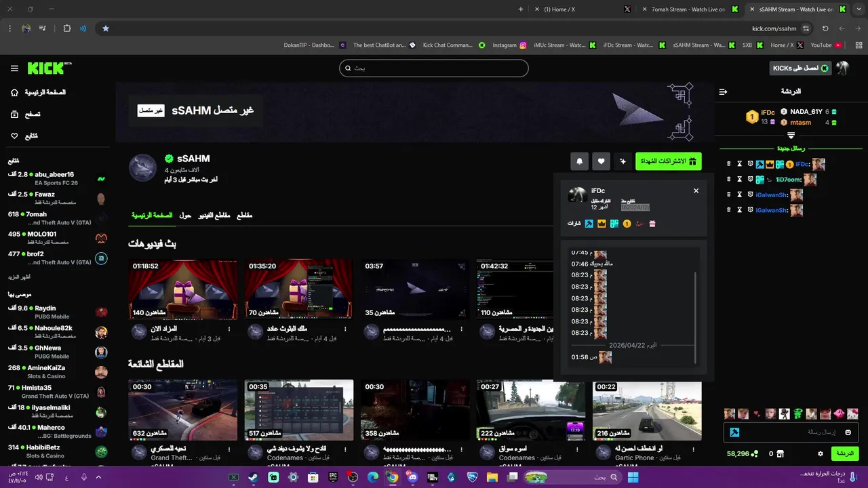The image size is (868, 488).
Task: Select the Home tab on sSAHM channel
Action: (152, 216)
